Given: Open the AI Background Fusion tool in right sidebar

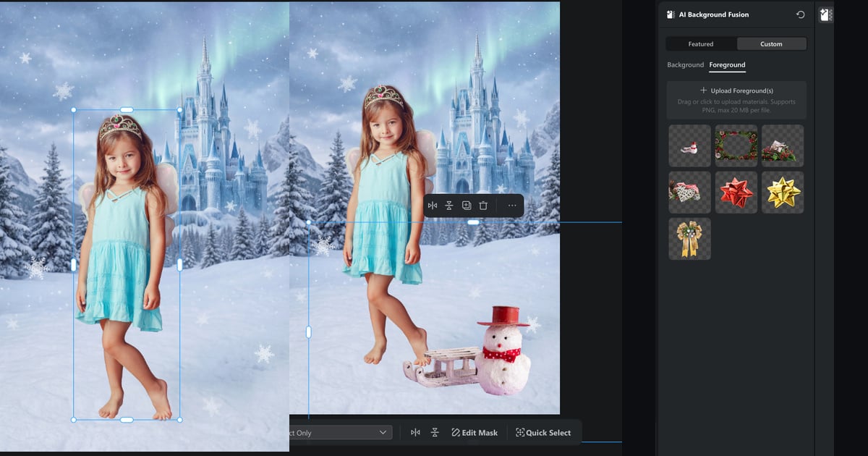Looking at the screenshot, I should point(825,14).
